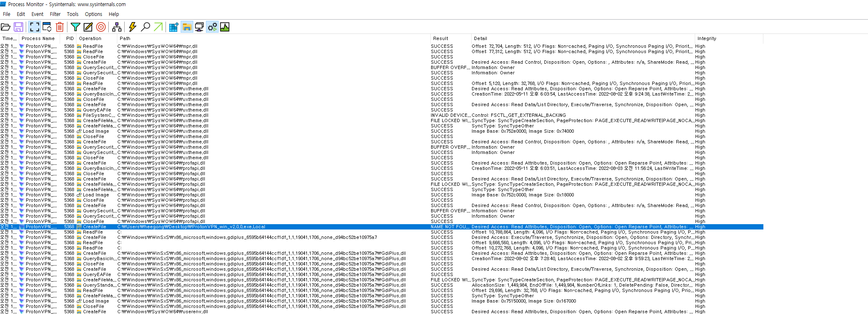Clear the display using the trash icon
The width and height of the screenshot is (868, 314).
60,27
